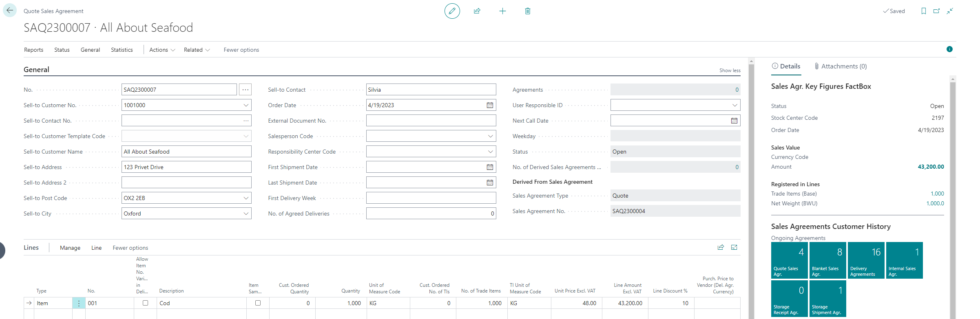The image size is (980, 319).
Task: Click the pencil edit icon
Action: tap(452, 11)
